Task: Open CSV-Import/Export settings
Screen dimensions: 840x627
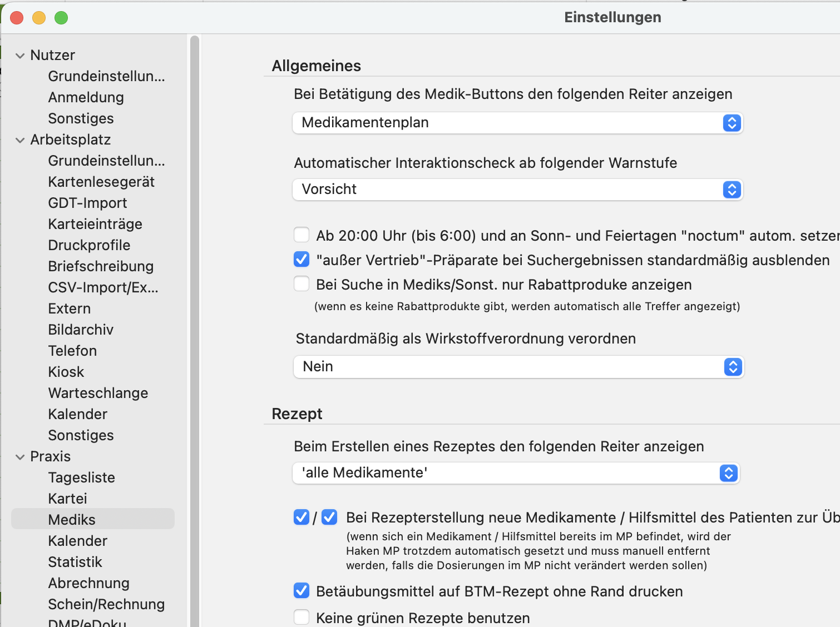Action: (x=103, y=287)
